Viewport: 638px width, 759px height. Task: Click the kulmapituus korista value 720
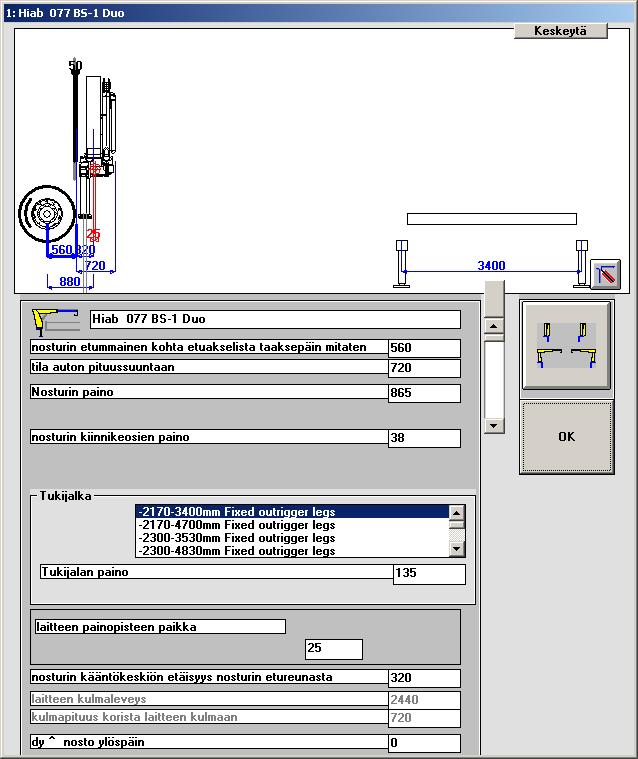click(x=424, y=718)
